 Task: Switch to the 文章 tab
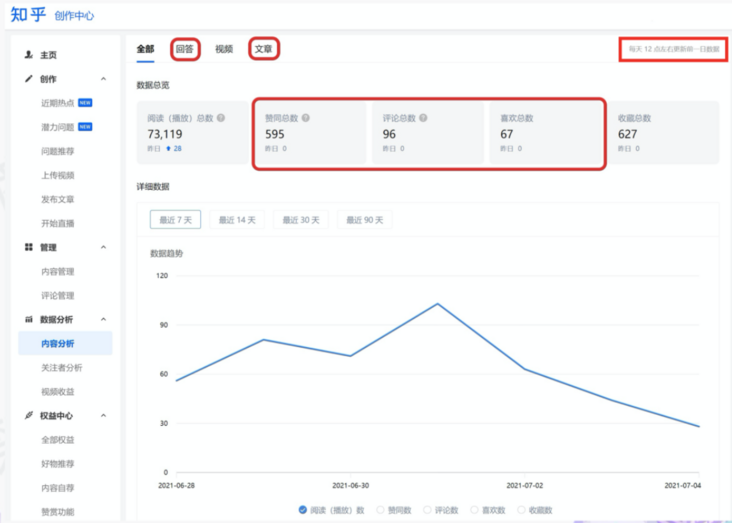click(x=263, y=49)
